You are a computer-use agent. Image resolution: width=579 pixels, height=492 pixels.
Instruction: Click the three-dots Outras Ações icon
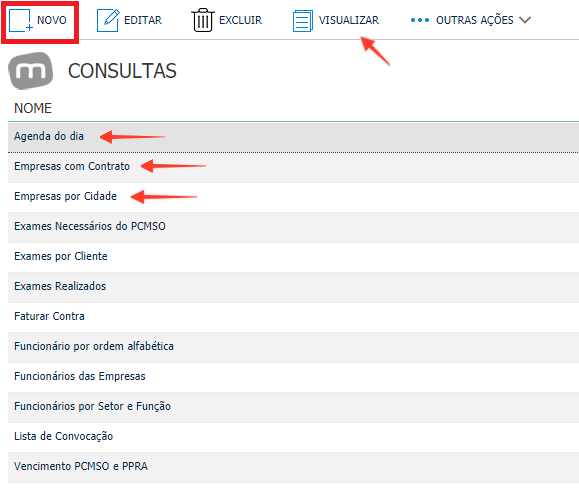(x=420, y=20)
